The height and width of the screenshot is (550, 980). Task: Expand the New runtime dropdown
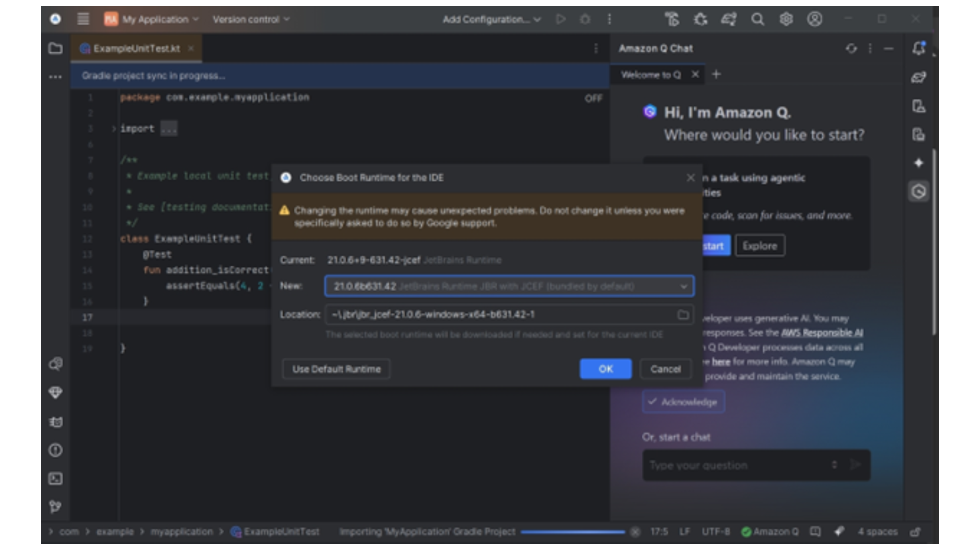[683, 286]
